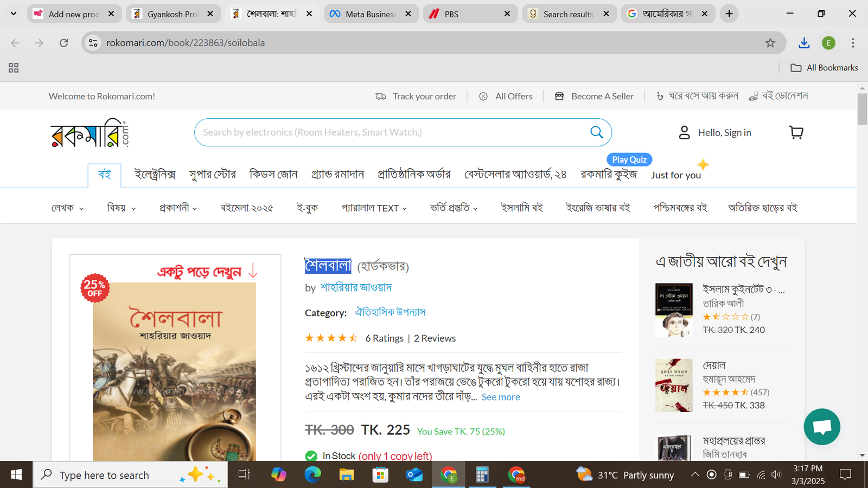Open the live chat bubble

point(822,427)
